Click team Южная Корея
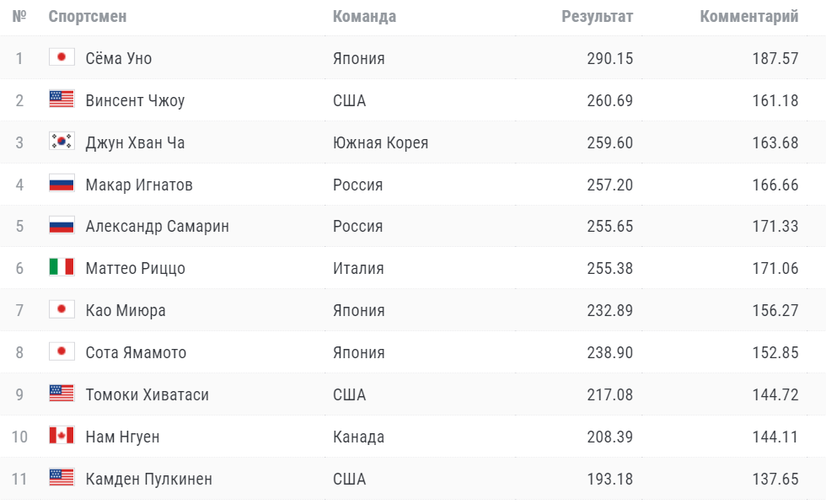 (x=380, y=142)
